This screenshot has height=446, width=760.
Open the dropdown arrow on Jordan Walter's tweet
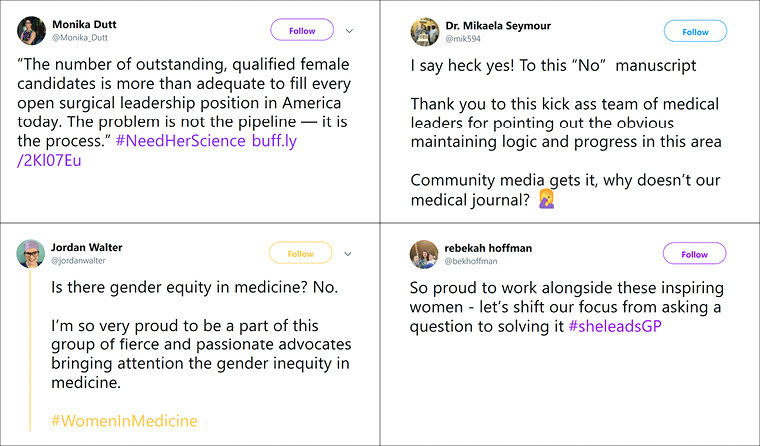(x=349, y=254)
